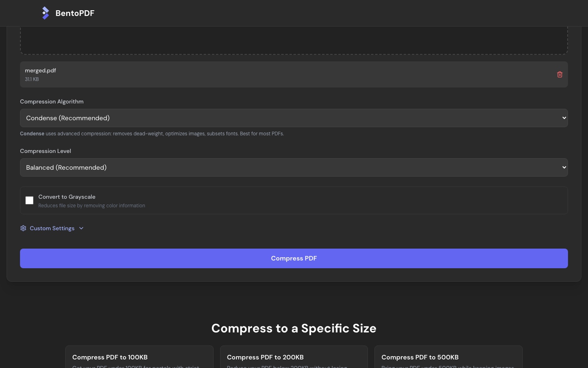Open the Compress PDF to 200KB card

pyautogui.click(x=294, y=357)
